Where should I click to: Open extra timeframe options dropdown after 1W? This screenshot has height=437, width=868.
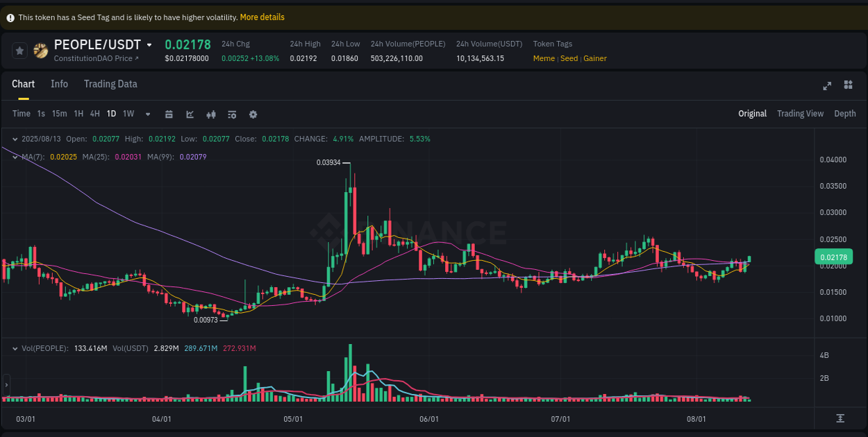(x=147, y=113)
